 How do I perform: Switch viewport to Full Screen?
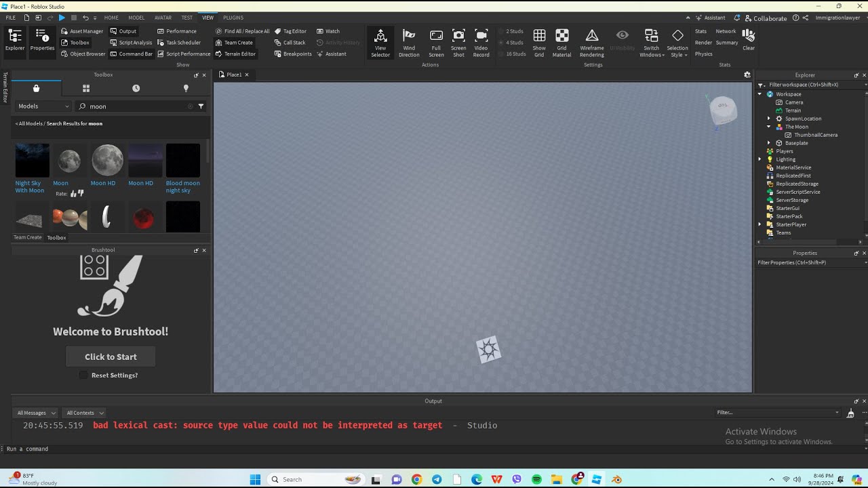[x=436, y=43]
